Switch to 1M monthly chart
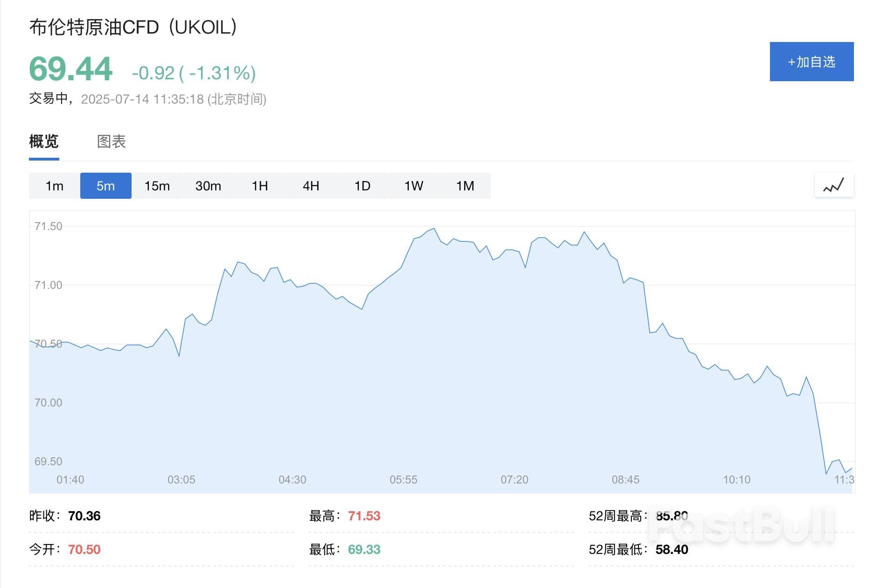Image resolution: width=881 pixels, height=588 pixels. click(x=465, y=186)
